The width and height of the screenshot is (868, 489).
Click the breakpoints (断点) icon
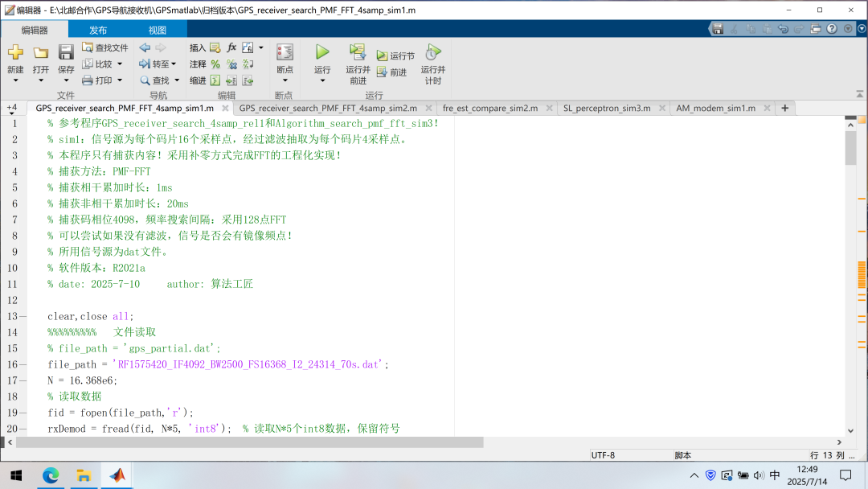285,53
